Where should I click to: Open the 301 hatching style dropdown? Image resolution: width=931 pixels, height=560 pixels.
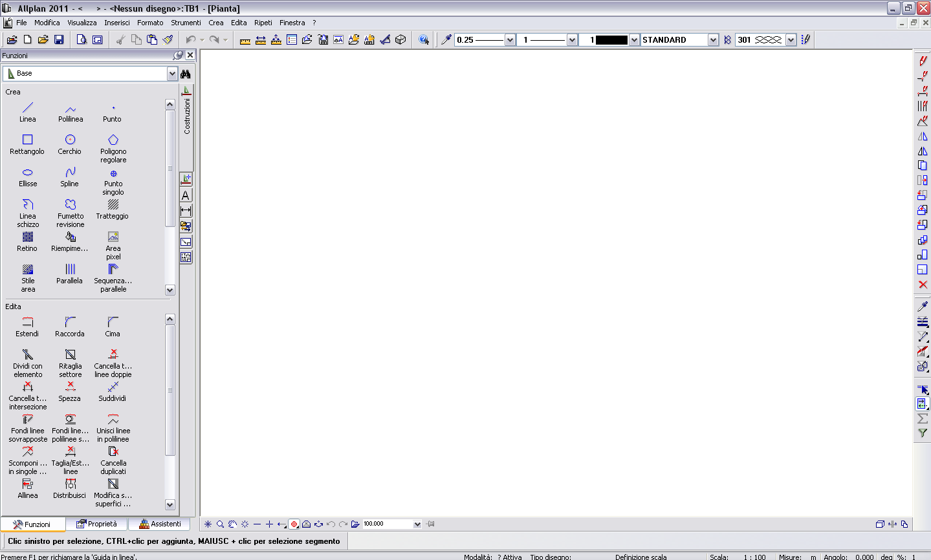coord(791,40)
